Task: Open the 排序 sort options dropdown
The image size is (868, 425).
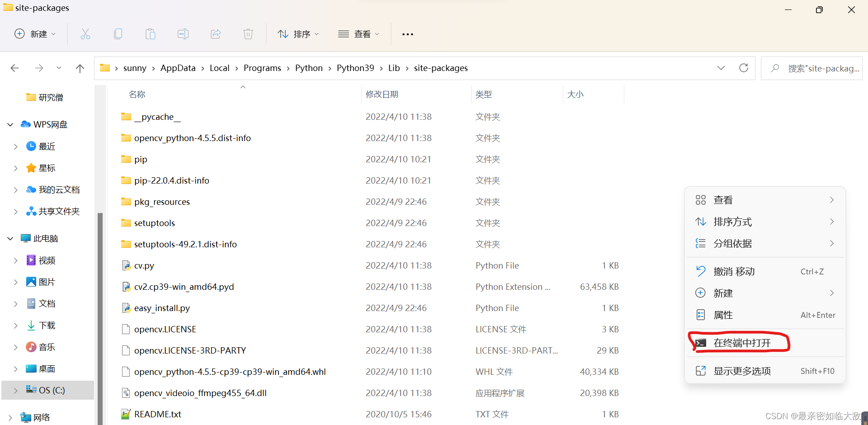Action: [298, 34]
